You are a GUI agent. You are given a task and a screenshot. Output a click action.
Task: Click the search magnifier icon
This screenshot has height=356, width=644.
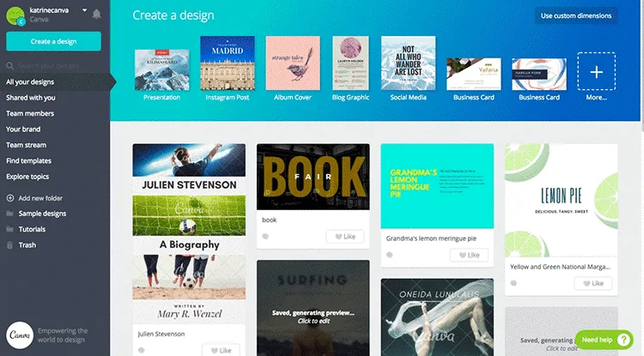click(x=9, y=65)
